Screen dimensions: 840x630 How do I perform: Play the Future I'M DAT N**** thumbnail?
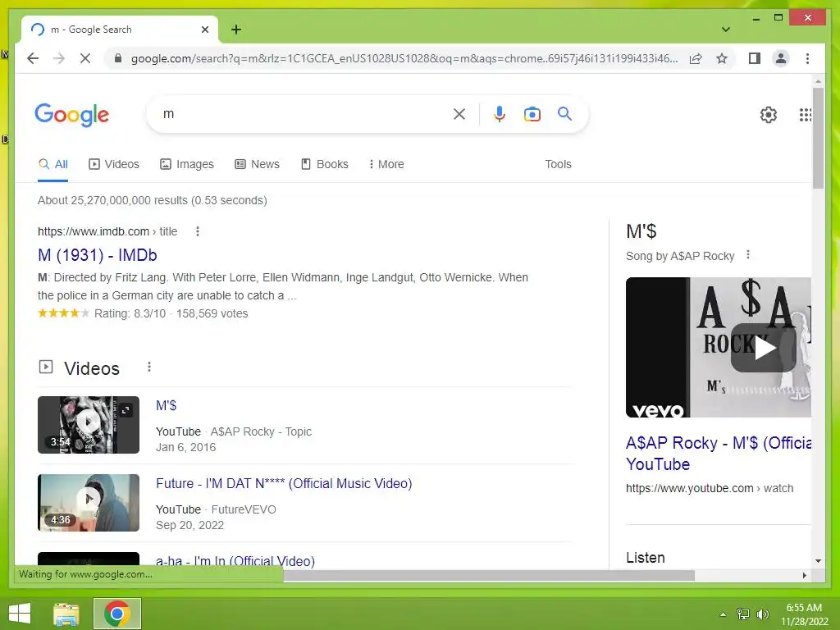[x=89, y=503]
